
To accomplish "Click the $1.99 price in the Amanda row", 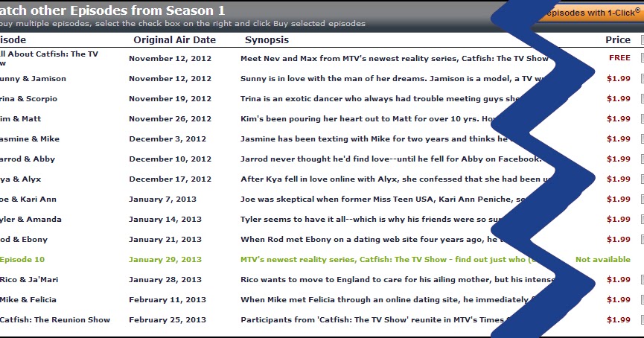I will [x=619, y=220].
